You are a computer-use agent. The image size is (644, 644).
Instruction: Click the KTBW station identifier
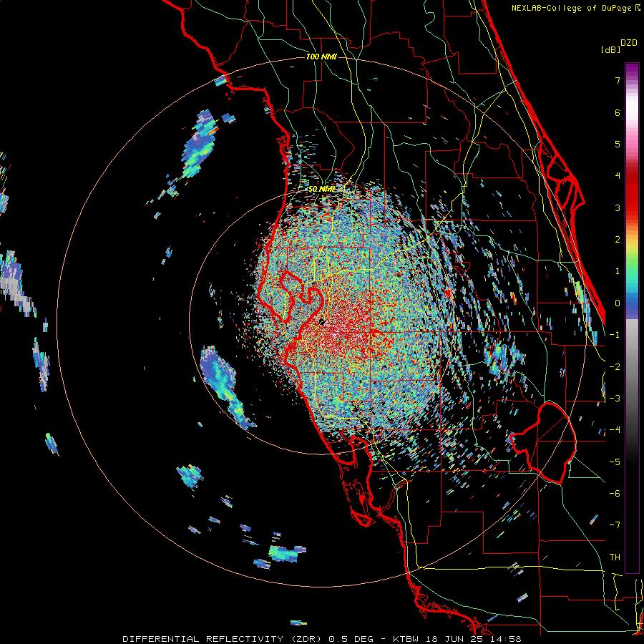tap(406, 639)
